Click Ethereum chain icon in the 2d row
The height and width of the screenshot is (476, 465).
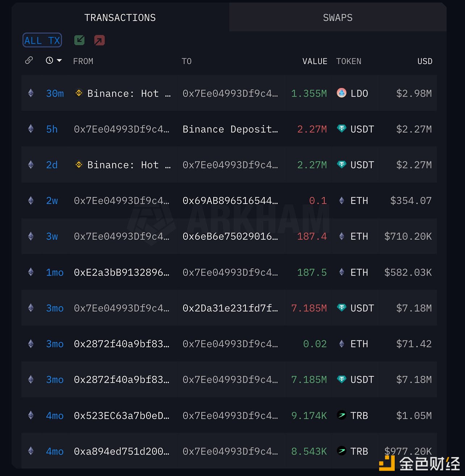pyautogui.click(x=31, y=164)
